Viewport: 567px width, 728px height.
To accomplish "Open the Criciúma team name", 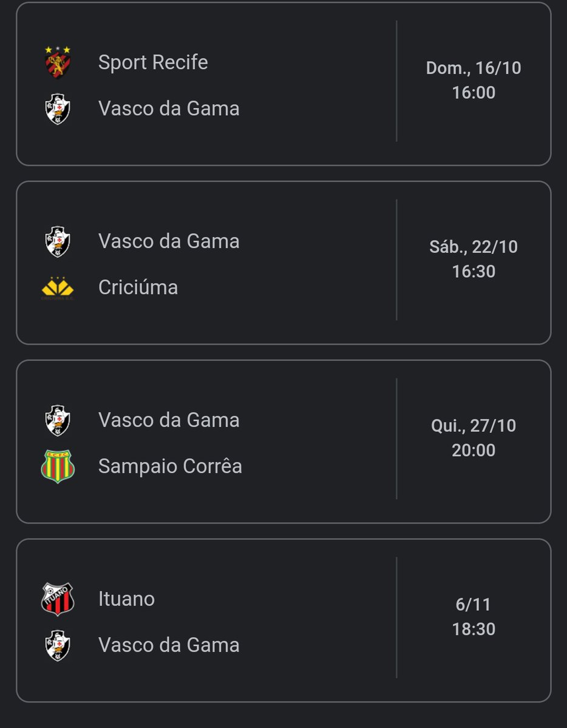I will coord(138,288).
